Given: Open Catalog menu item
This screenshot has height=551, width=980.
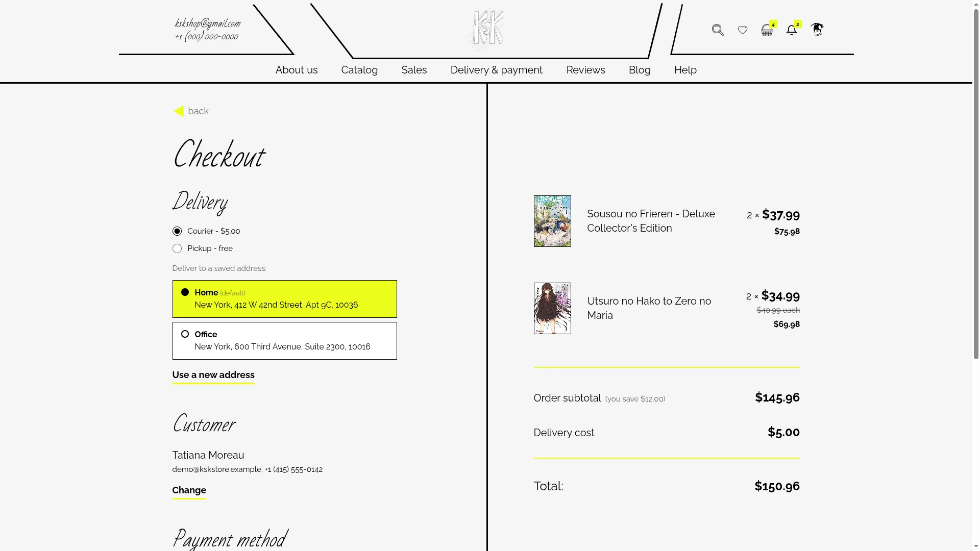Looking at the screenshot, I should click(359, 70).
